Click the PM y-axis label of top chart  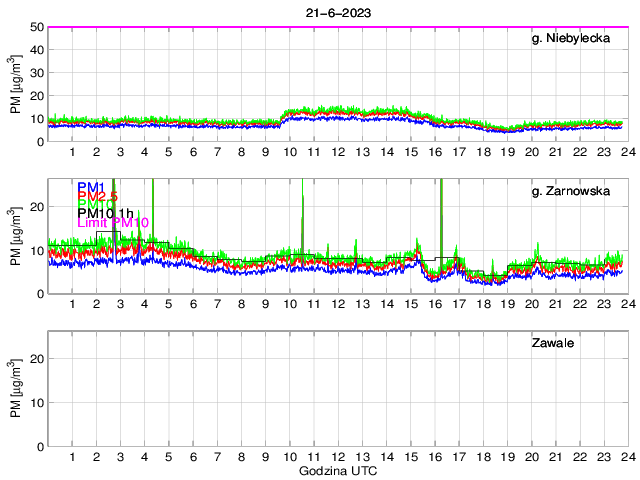pos(16,85)
